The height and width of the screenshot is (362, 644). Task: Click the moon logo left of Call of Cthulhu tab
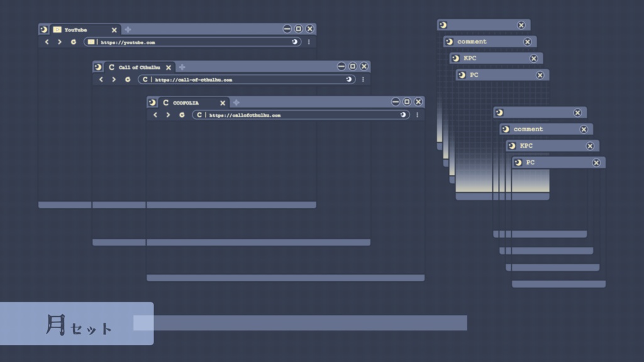[97, 67]
